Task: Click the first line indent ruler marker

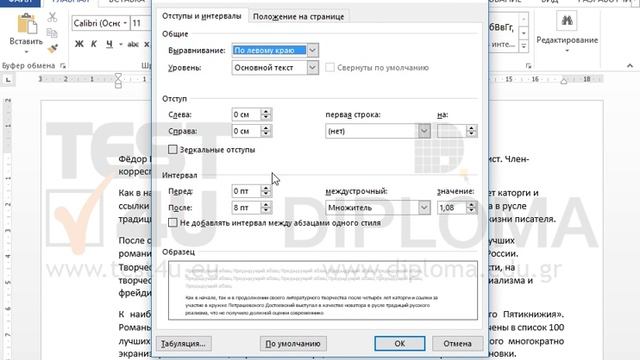Action: [118, 76]
